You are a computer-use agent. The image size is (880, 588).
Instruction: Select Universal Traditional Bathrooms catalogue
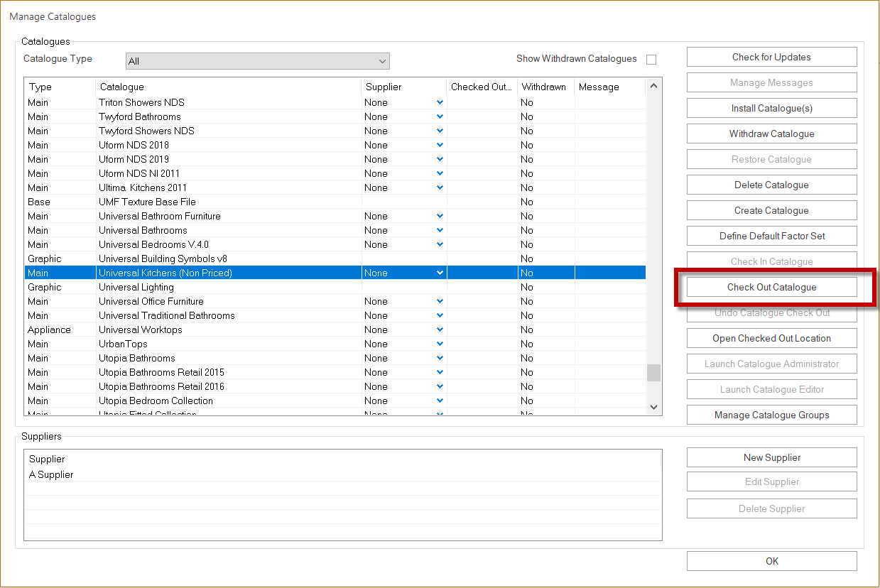coord(335,315)
